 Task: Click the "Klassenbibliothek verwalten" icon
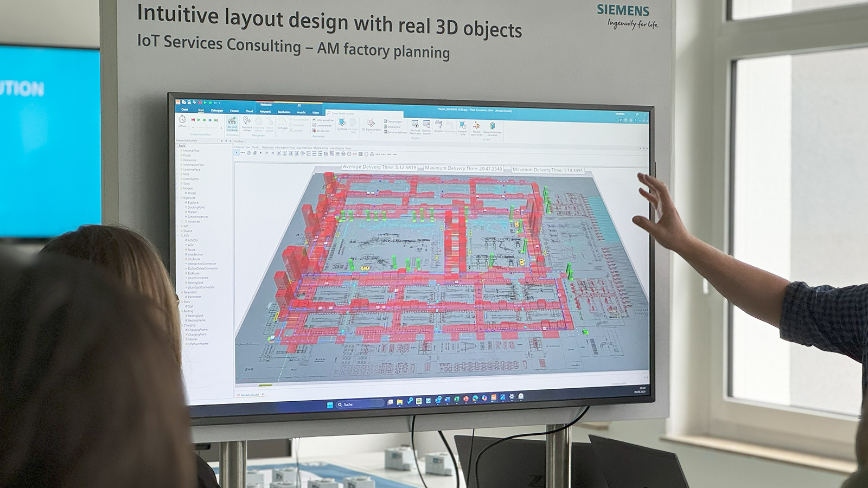492,126
